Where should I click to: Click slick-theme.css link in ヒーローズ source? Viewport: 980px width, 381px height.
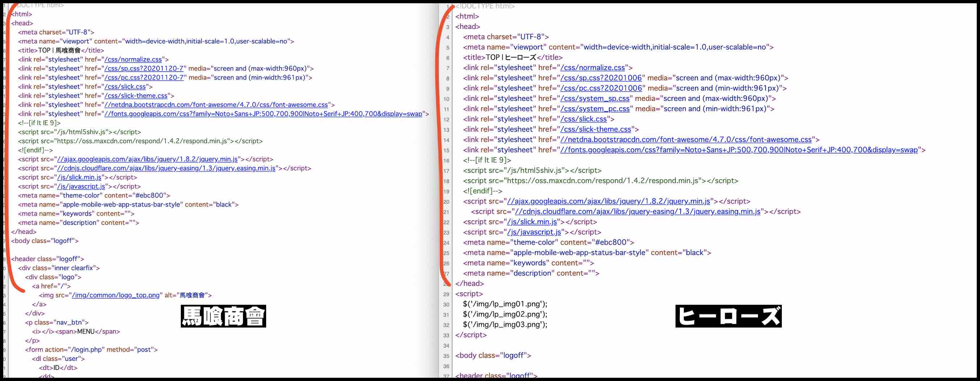[x=595, y=129]
